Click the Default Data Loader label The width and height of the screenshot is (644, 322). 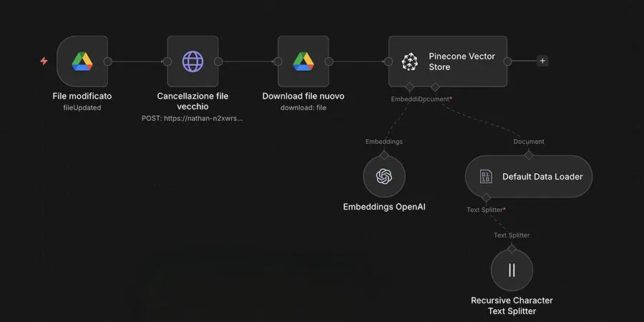tap(542, 177)
